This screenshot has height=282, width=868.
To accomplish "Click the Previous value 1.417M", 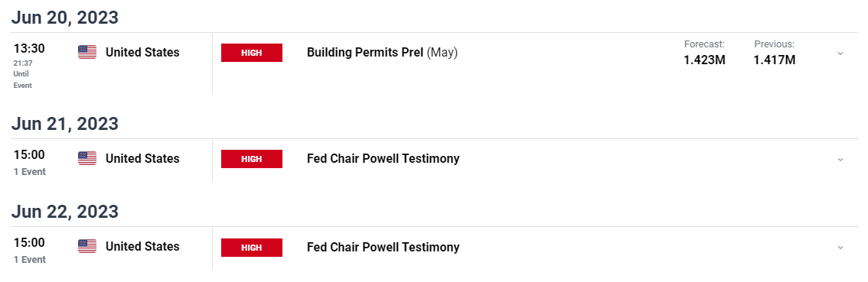I will click(x=775, y=60).
